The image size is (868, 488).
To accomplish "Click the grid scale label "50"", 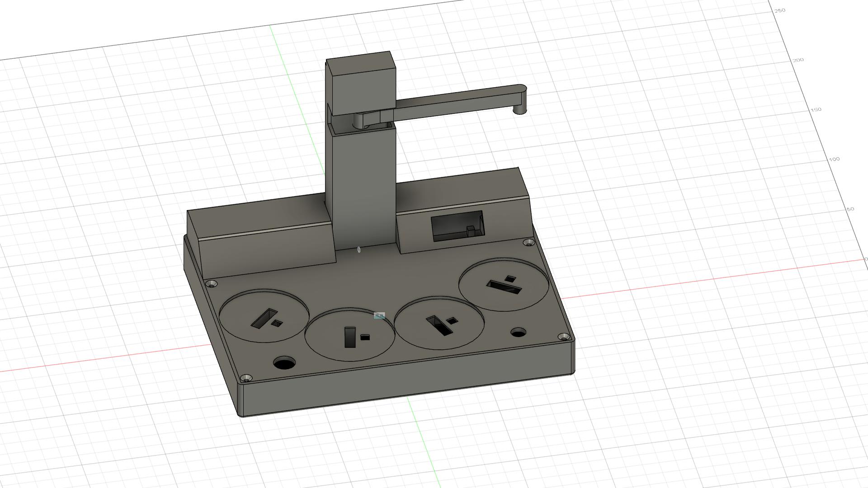I will pyautogui.click(x=850, y=209).
